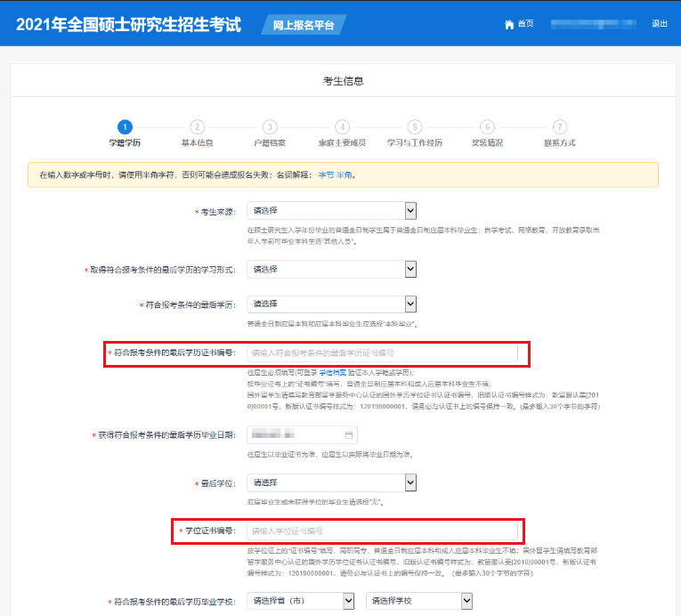Screen dimensions: 681x616
Task: Open the 请选择学校 dropdown
Action: pyautogui.click(x=419, y=601)
